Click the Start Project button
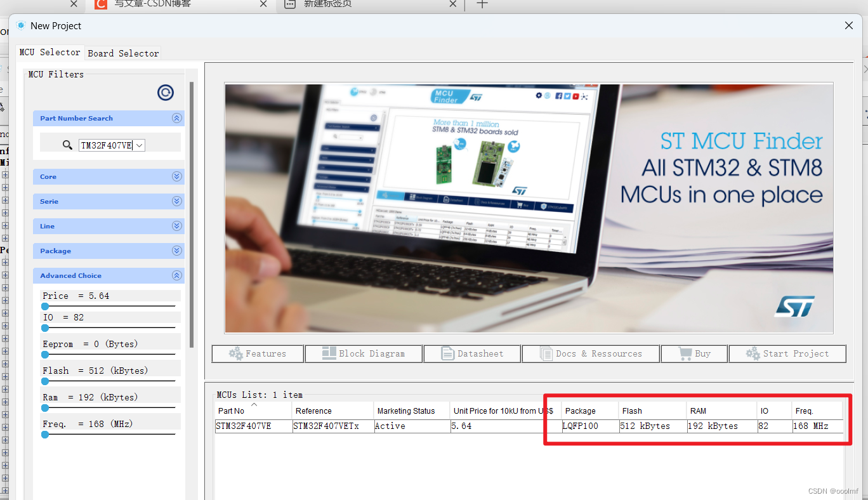The width and height of the screenshot is (868, 500). 787,354
